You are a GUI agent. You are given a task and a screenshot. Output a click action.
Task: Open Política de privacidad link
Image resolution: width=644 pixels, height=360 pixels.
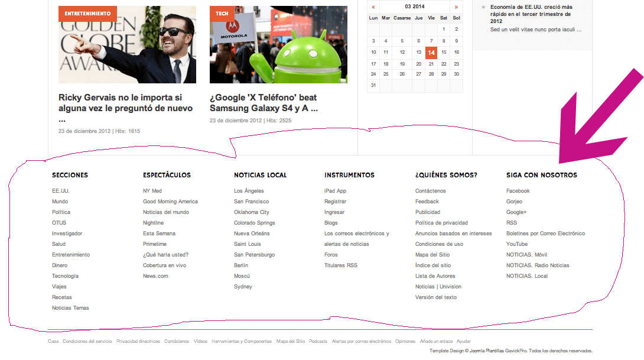point(441,223)
